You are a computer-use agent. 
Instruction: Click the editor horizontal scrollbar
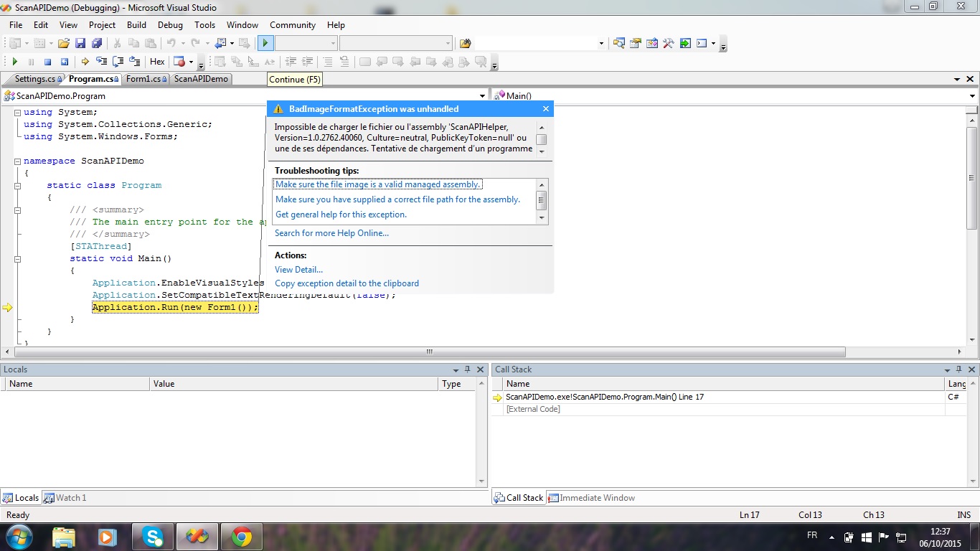pyautogui.click(x=430, y=352)
